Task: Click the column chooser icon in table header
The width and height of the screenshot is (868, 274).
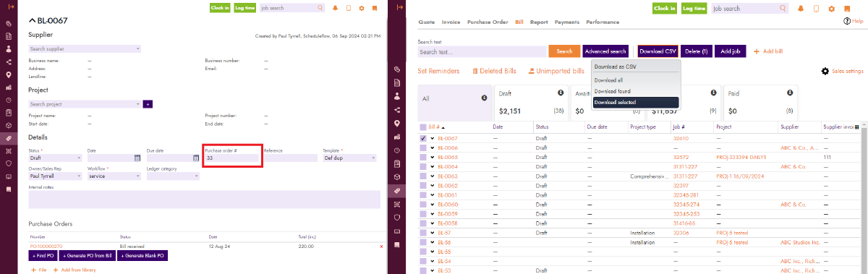Action: point(857,127)
